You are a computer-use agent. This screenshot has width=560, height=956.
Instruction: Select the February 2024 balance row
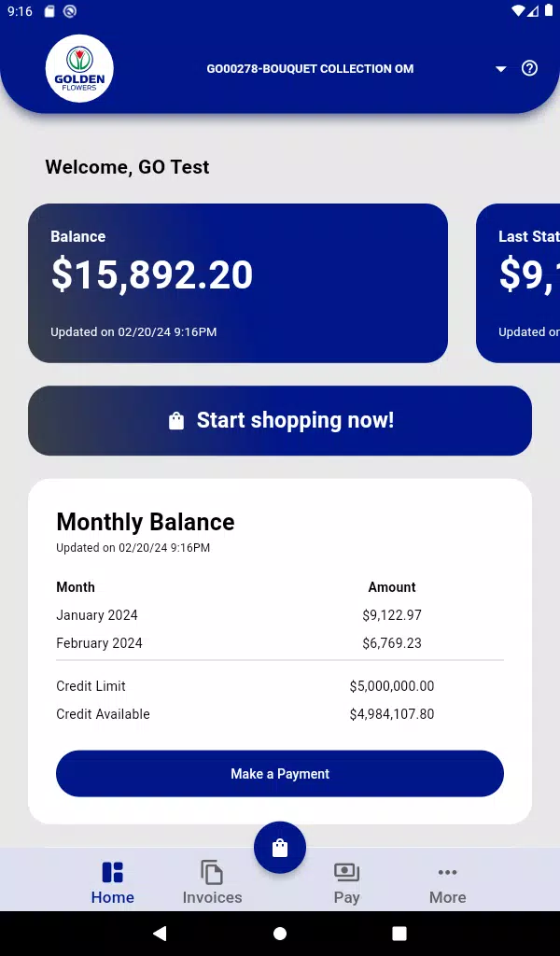[280, 643]
